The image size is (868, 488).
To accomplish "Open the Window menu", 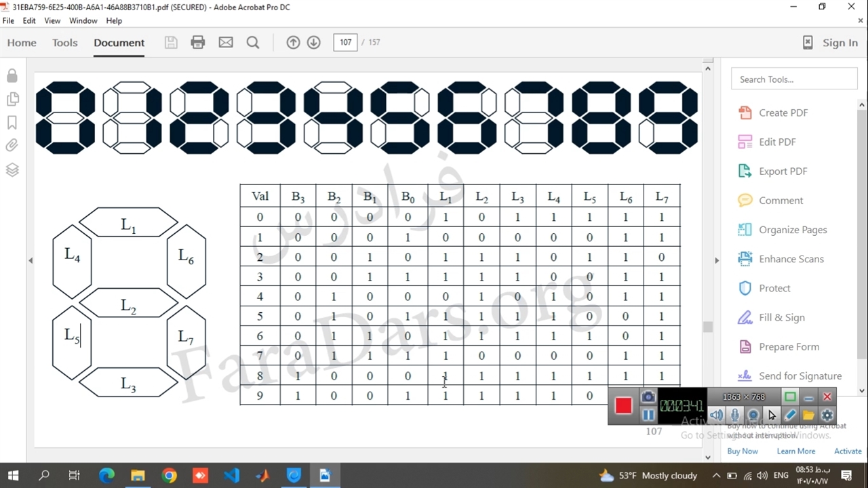I will point(83,21).
